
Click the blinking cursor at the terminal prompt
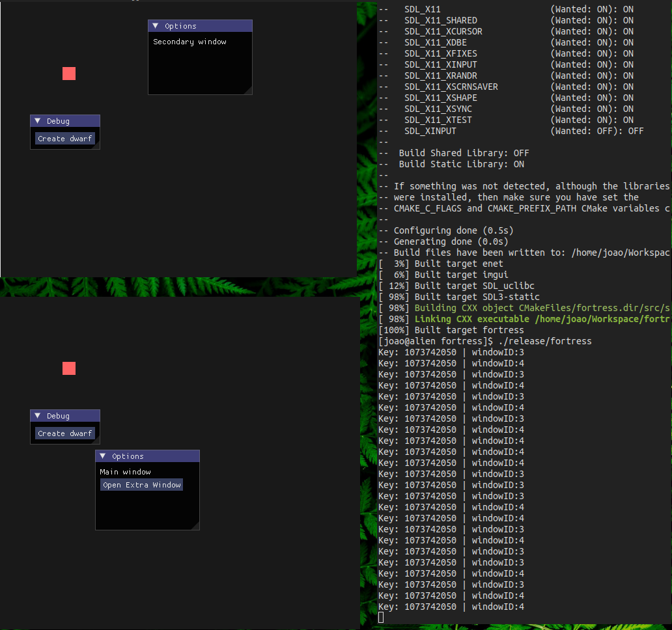[x=380, y=616]
